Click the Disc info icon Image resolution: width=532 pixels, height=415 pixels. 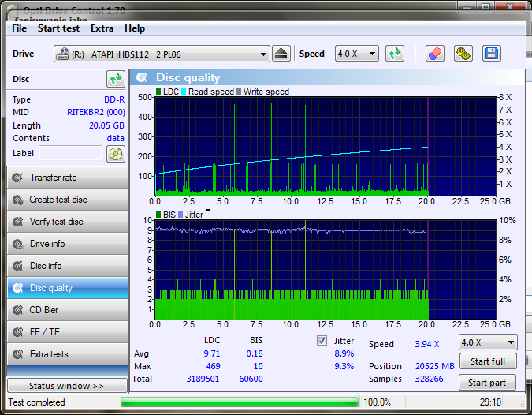pyautogui.click(x=17, y=266)
